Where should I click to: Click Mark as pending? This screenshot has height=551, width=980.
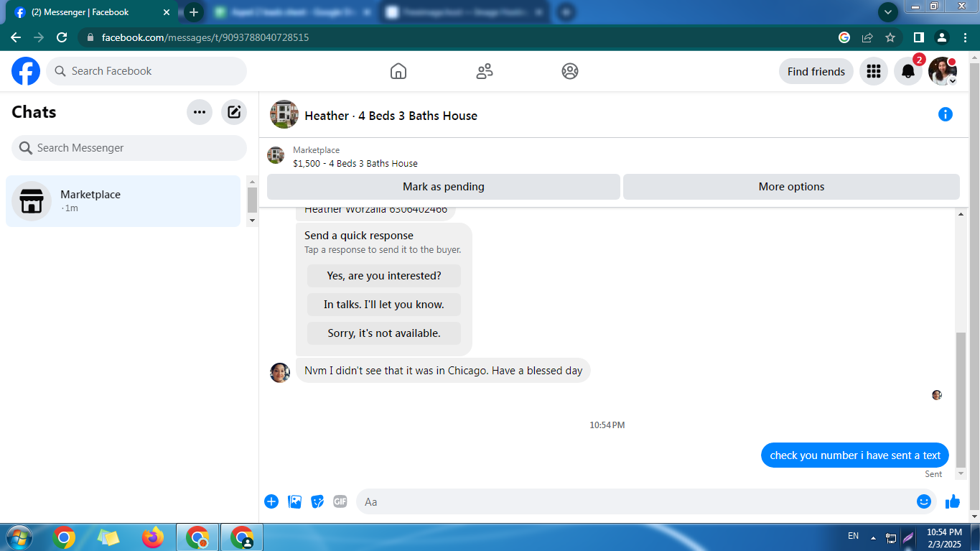pos(444,187)
